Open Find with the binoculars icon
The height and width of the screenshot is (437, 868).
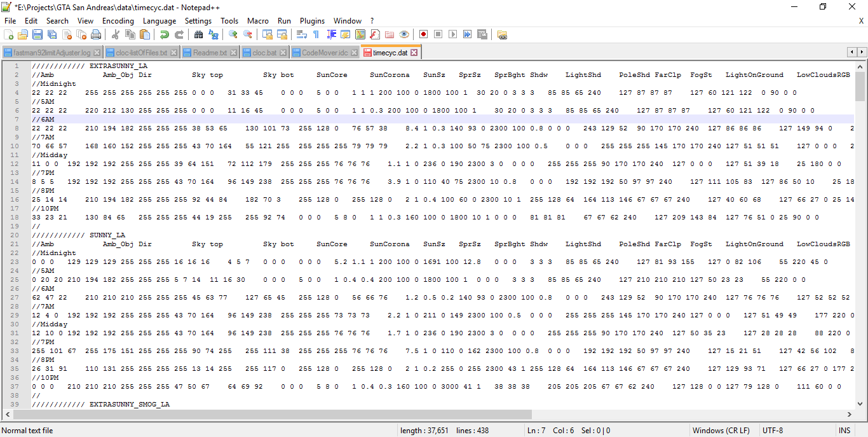[x=199, y=34]
